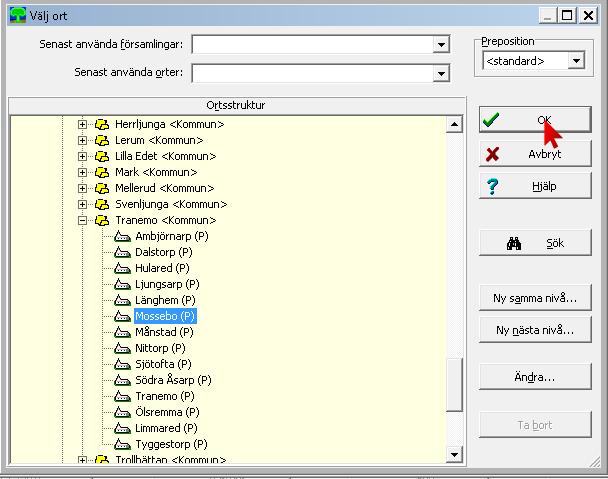Click the parish icon beside Ljungsarp
This screenshot has height=479, width=608.
coord(123,284)
